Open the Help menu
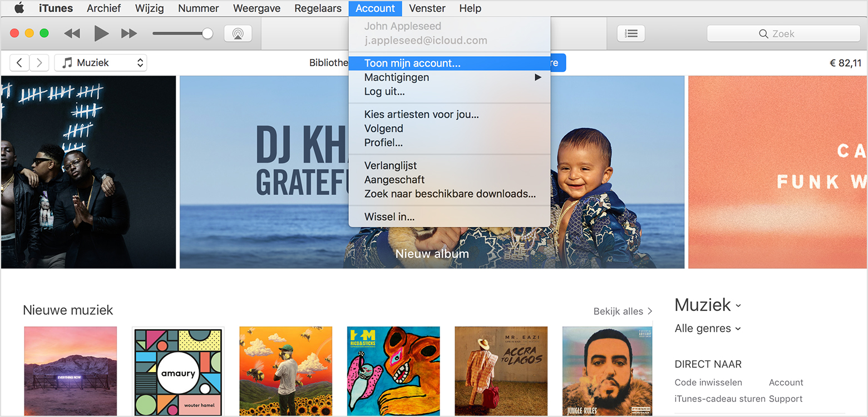Viewport: 868px width, 417px height. [x=470, y=8]
